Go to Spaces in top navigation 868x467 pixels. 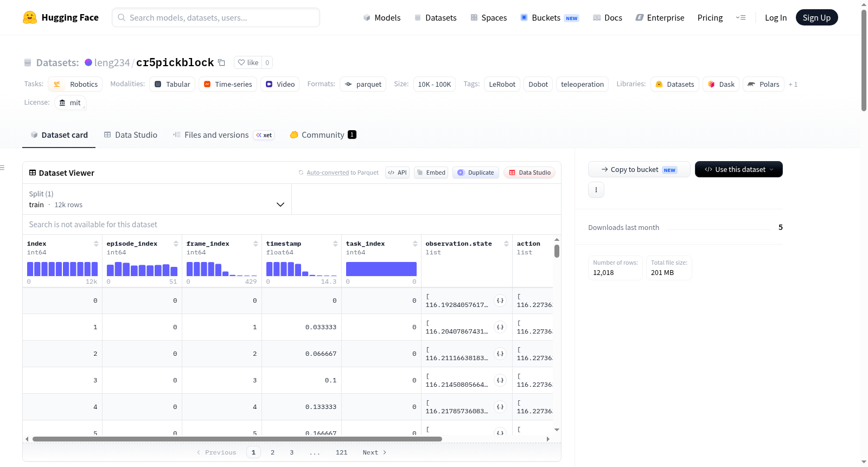tap(489, 17)
